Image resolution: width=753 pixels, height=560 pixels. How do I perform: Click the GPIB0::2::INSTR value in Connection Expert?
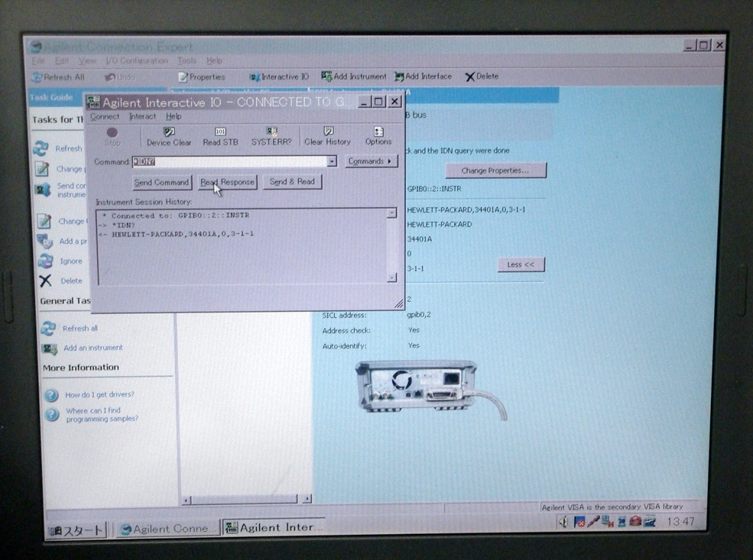pyautogui.click(x=434, y=189)
